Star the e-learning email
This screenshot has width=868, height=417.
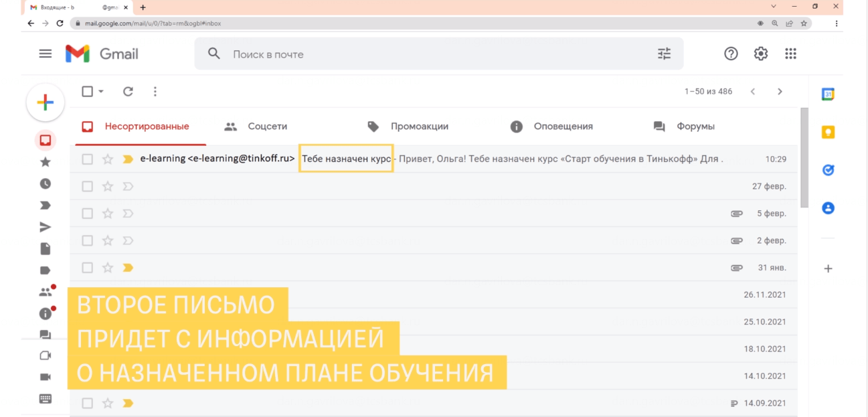[x=106, y=159]
